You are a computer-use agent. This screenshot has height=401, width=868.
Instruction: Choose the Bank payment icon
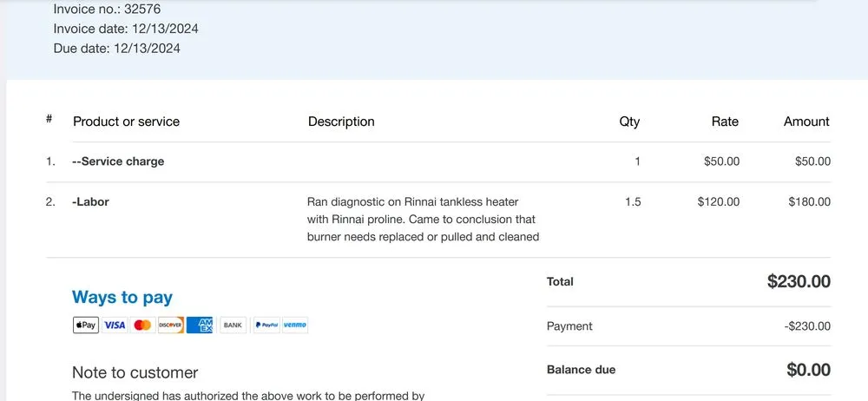coord(233,325)
